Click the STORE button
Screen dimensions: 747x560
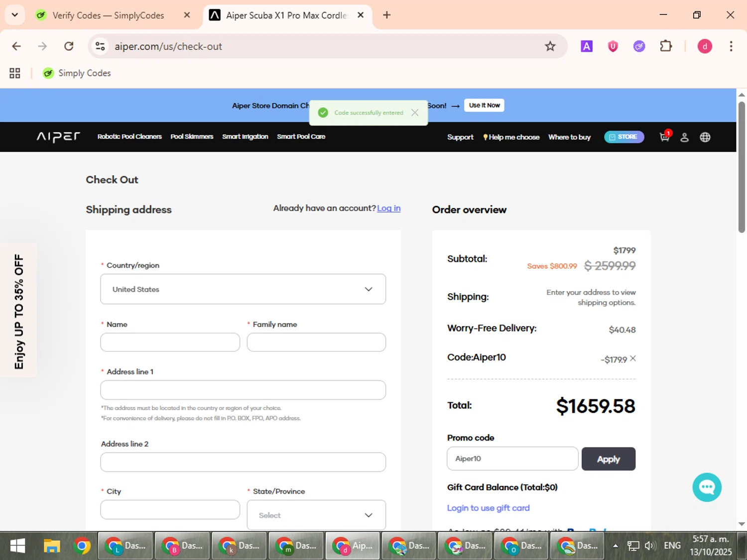(624, 137)
